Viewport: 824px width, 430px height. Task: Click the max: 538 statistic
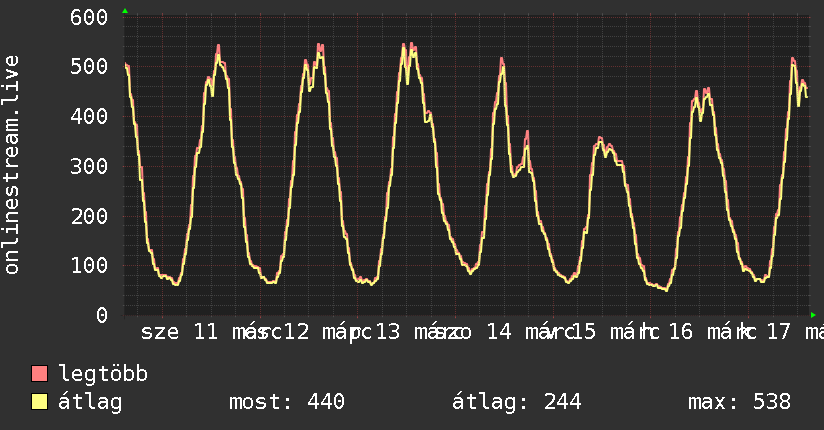(x=739, y=402)
